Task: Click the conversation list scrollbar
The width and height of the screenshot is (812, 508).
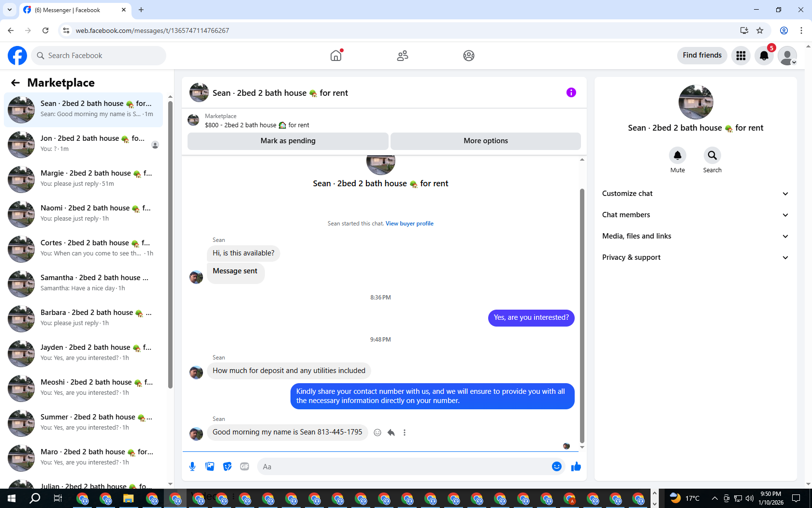Action: coord(170,244)
